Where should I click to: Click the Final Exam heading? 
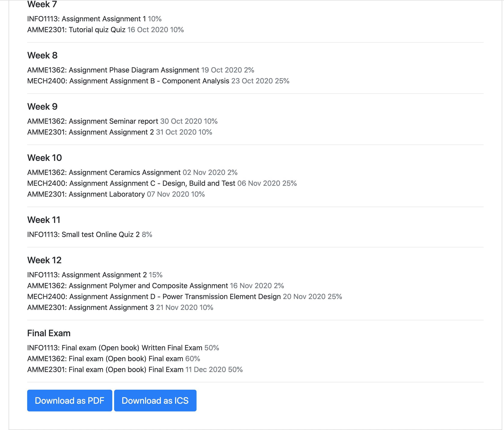click(x=49, y=333)
